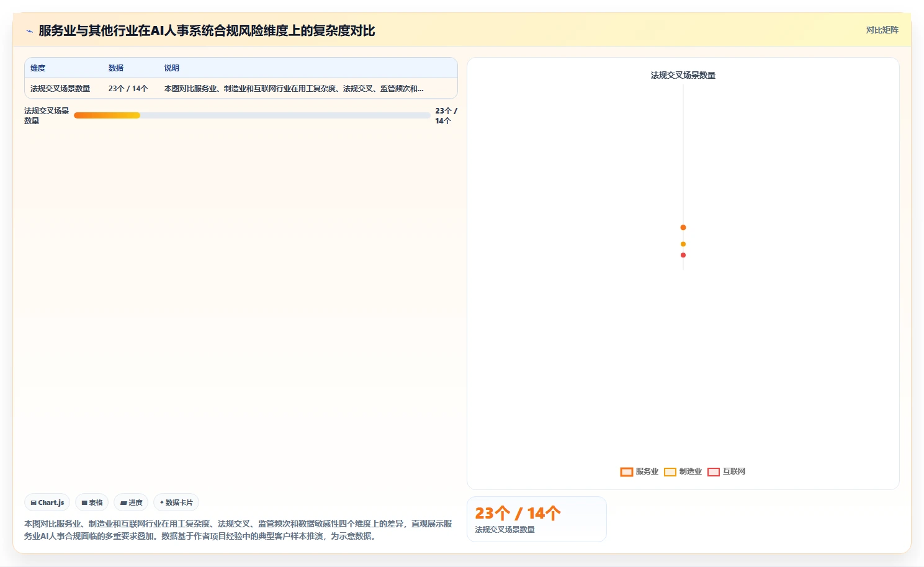Click the Chart.js chip

pos(47,502)
